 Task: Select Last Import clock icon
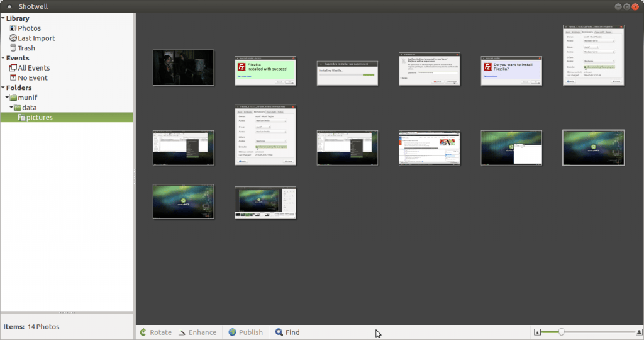point(13,38)
